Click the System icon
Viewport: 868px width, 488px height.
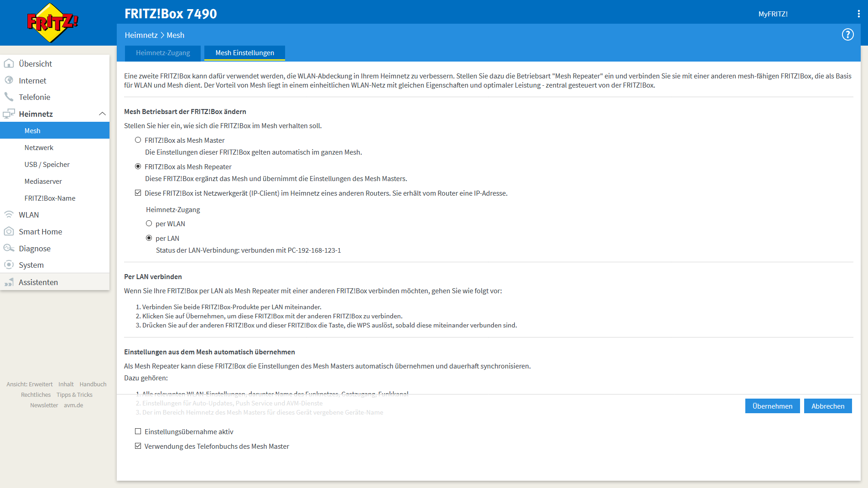pos(9,265)
